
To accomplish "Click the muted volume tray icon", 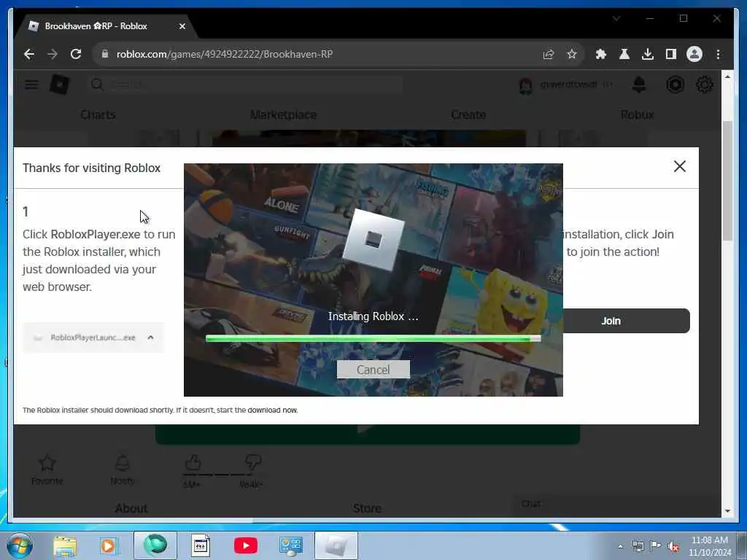I will pyautogui.click(x=673, y=546).
